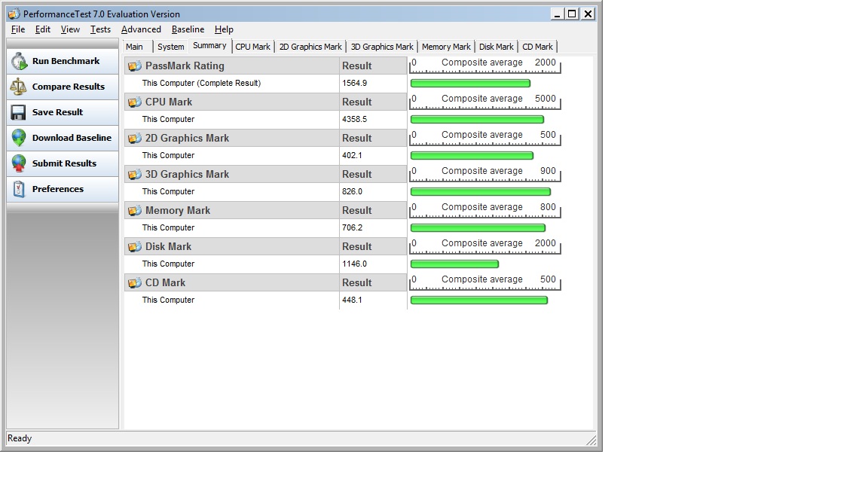Click the 3D Graphics result value 826.0
The image size is (868, 488).
click(352, 192)
